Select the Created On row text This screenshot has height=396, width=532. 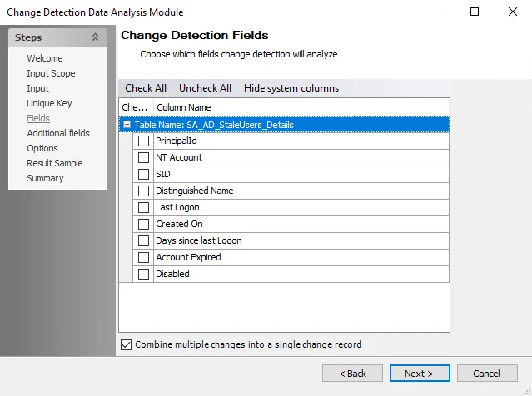tap(179, 224)
